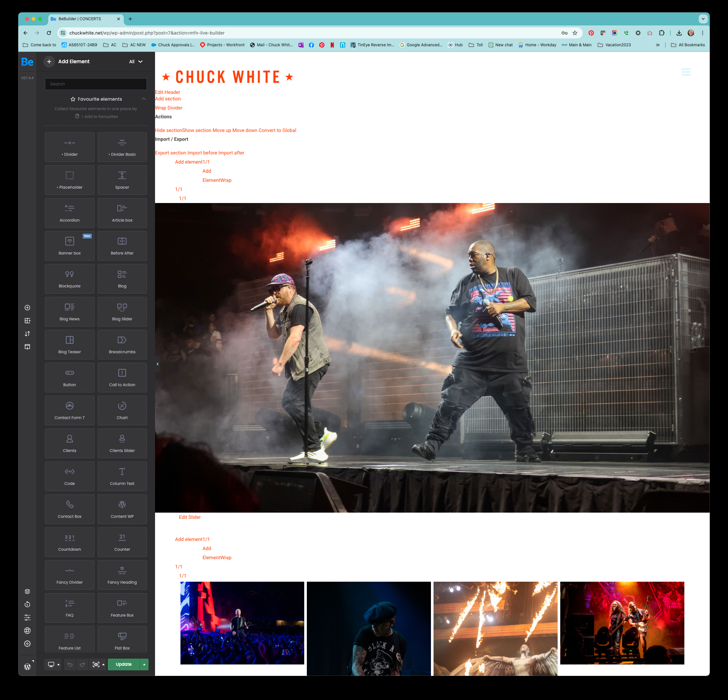Show hidden bookmarks with double chevron
Screen dimensions: 728x700
coord(658,45)
